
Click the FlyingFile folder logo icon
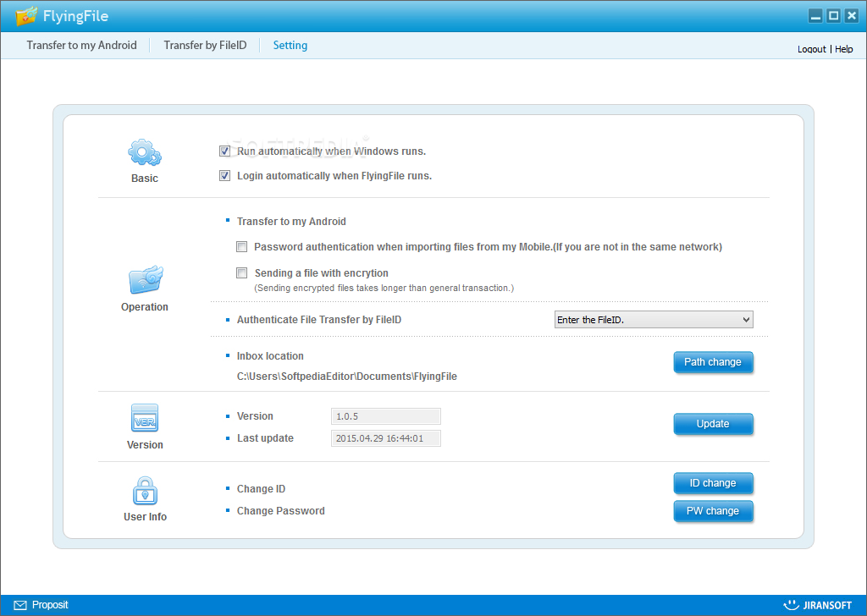point(26,16)
